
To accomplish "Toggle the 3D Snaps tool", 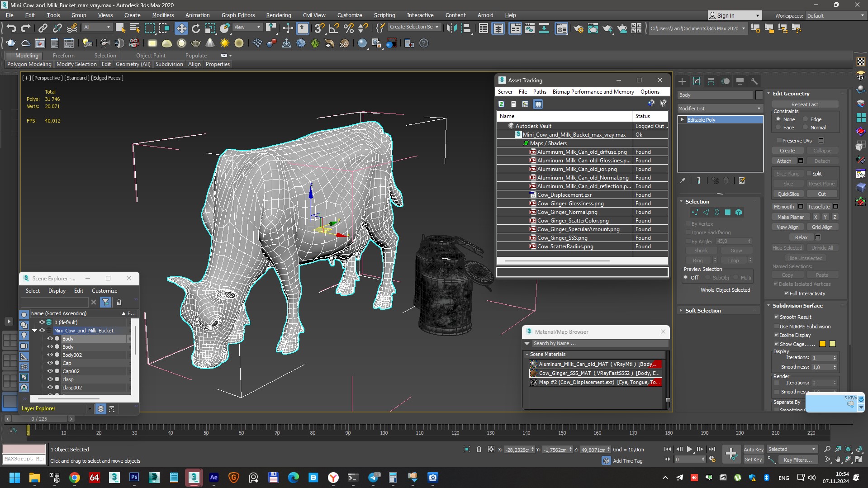I will [319, 28].
